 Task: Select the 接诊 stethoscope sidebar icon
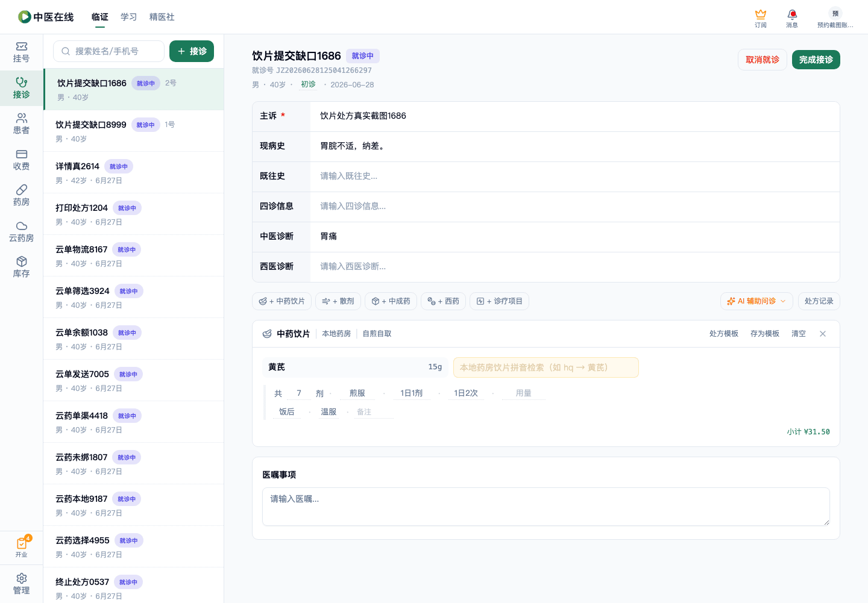[21, 88]
